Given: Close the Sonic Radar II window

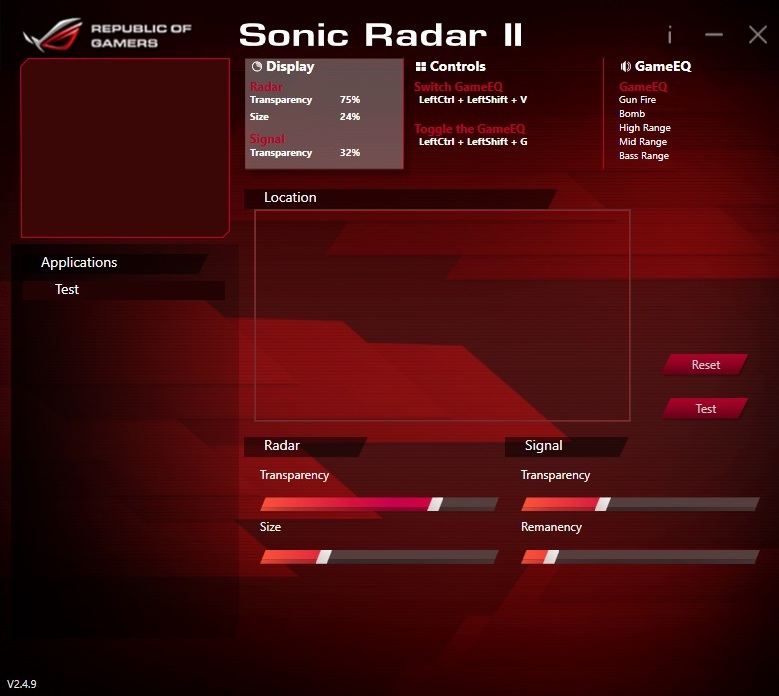Looking at the screenshot, I should 758,35.
